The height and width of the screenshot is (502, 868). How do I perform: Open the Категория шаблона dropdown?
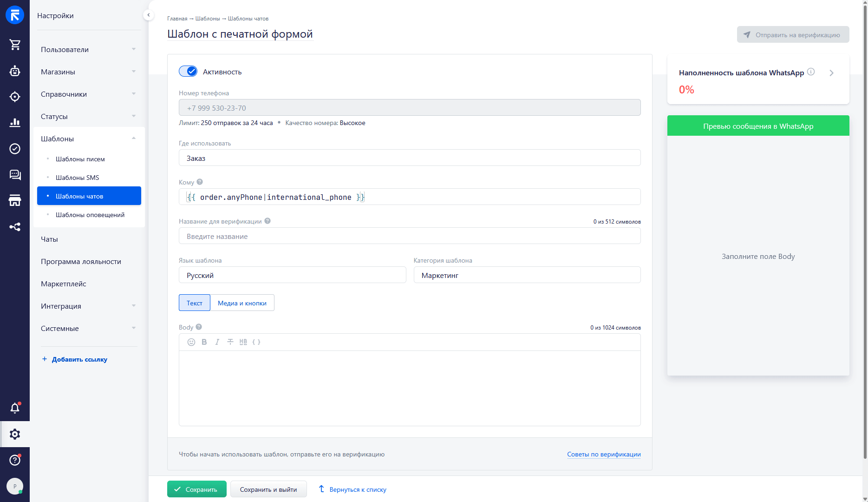[527, 275]
